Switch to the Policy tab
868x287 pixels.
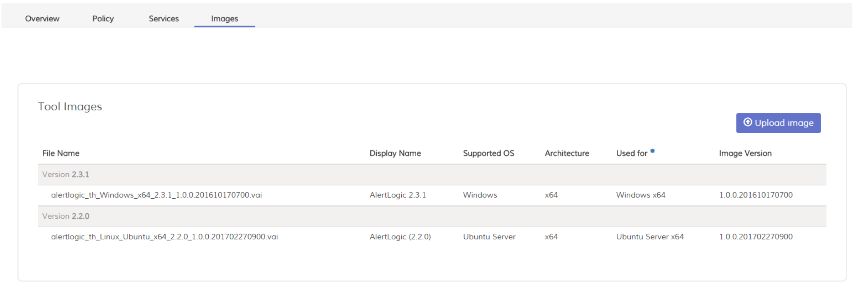[103, 19]
